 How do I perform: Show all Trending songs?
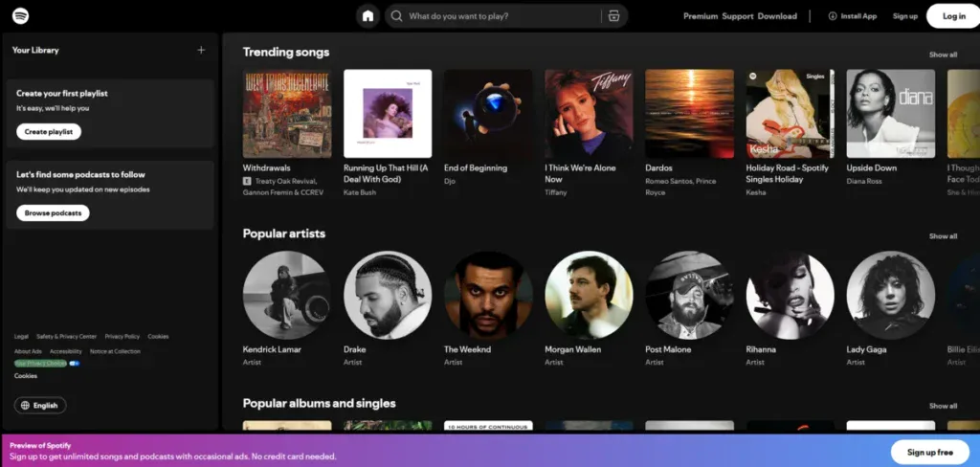943,55
